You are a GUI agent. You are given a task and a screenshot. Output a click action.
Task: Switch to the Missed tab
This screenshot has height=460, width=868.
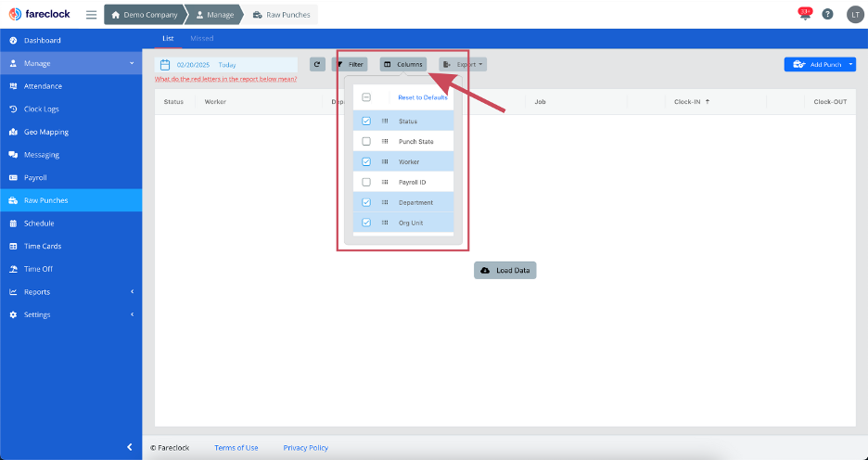pyautogui.click(x=201, y=38)
